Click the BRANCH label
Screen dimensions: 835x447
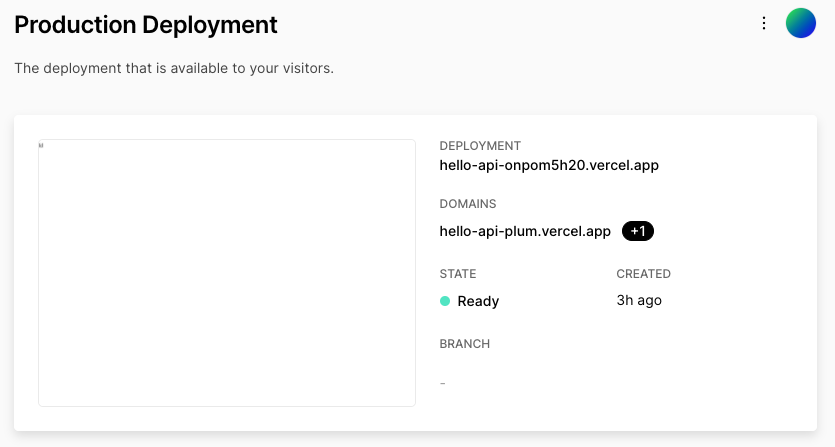[x=464, y=344]
